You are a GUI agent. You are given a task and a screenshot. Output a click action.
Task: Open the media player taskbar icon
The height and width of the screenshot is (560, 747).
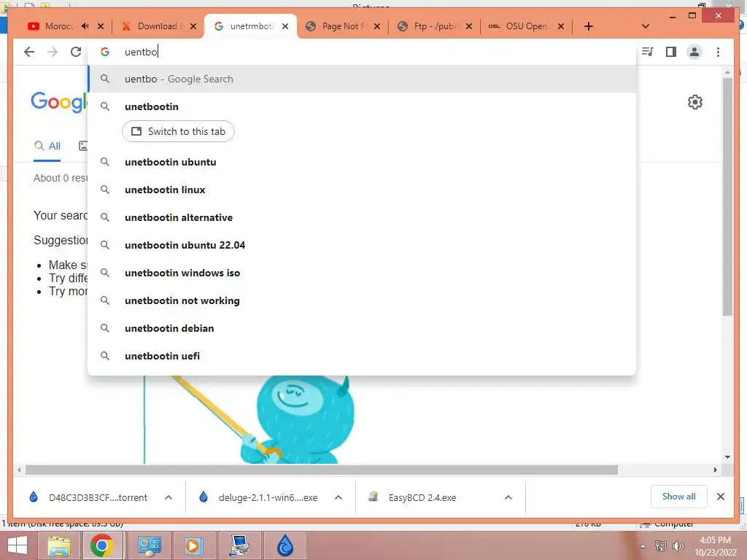pos(194,545)
